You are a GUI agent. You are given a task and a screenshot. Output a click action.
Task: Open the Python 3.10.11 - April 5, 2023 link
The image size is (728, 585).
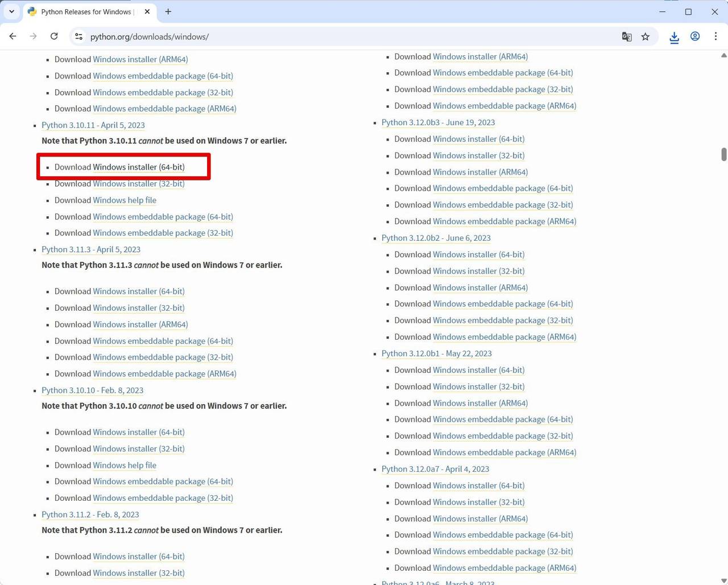(93, 125)
